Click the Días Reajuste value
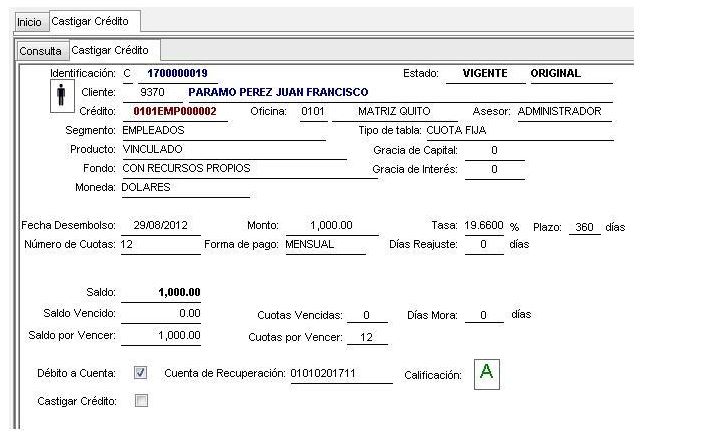 484,244
